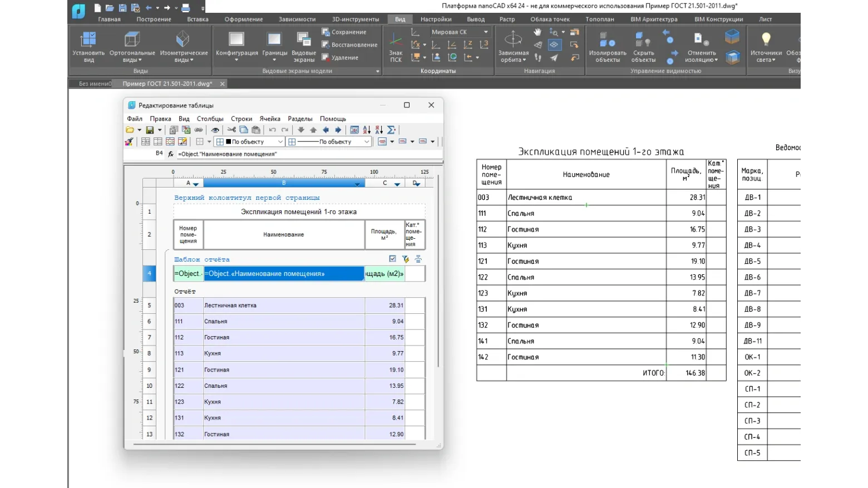Click the Сохранение viewport button

pyautogui.click(x=344, y=32)
